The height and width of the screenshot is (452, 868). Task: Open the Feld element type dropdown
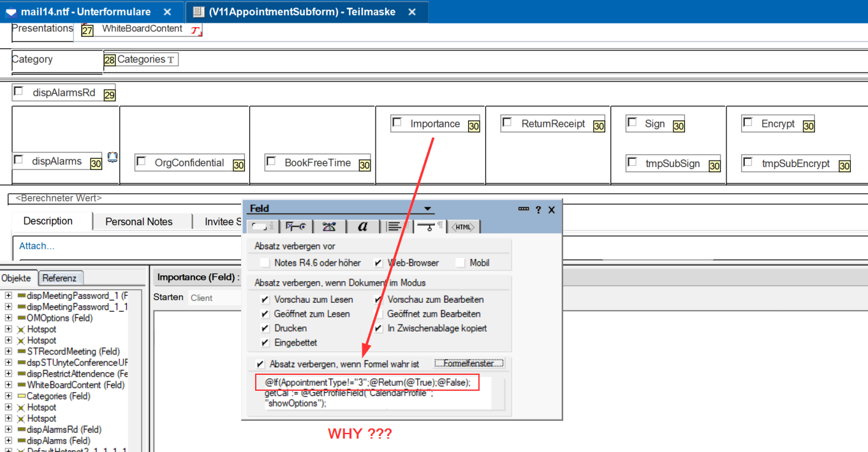pyautogui.click(x=428, y=209)
